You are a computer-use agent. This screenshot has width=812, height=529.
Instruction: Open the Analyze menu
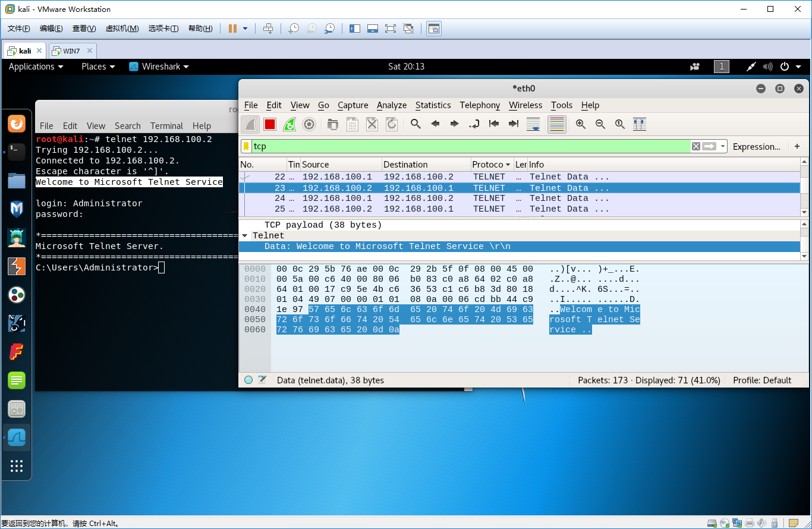(x=392, y=105)
